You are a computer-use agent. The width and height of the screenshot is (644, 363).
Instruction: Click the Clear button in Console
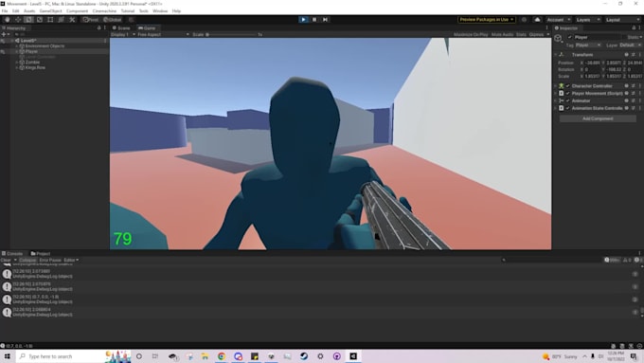pos(6,260)
